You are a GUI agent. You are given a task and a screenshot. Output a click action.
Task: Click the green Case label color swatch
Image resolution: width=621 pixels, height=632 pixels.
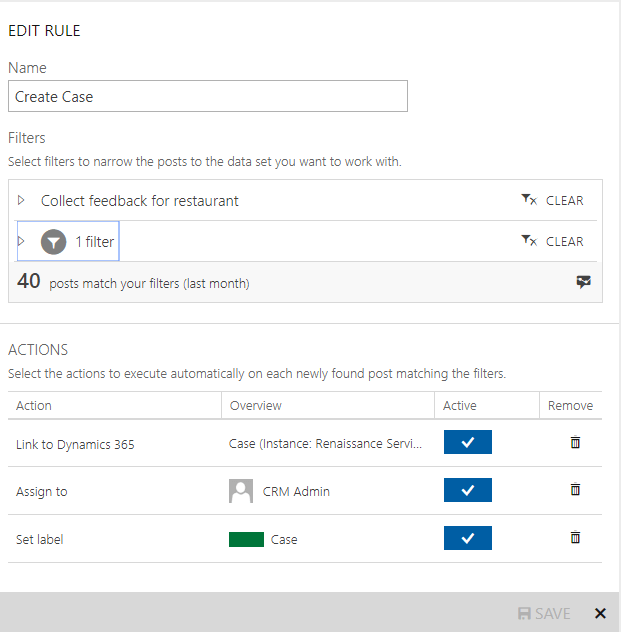(246, 539)
